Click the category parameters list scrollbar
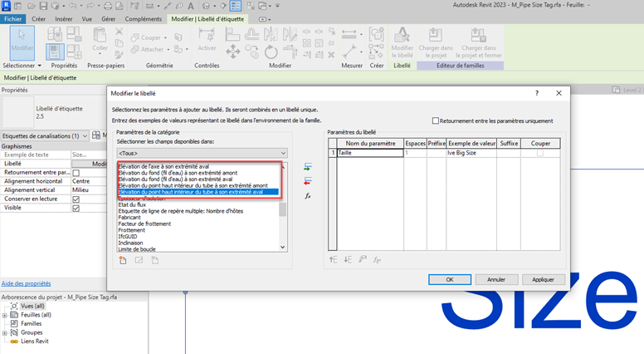This screenshot has height=354, width=644. coord(283,208)
